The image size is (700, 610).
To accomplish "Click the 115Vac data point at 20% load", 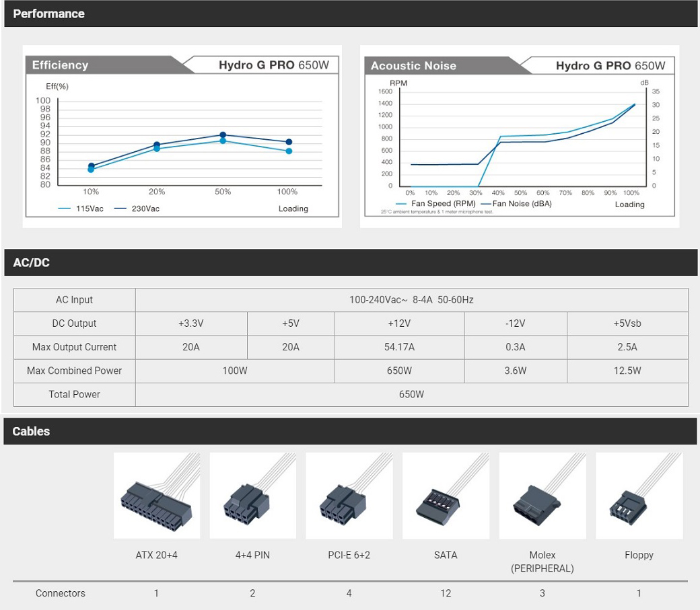I will (x=157, y=149).
